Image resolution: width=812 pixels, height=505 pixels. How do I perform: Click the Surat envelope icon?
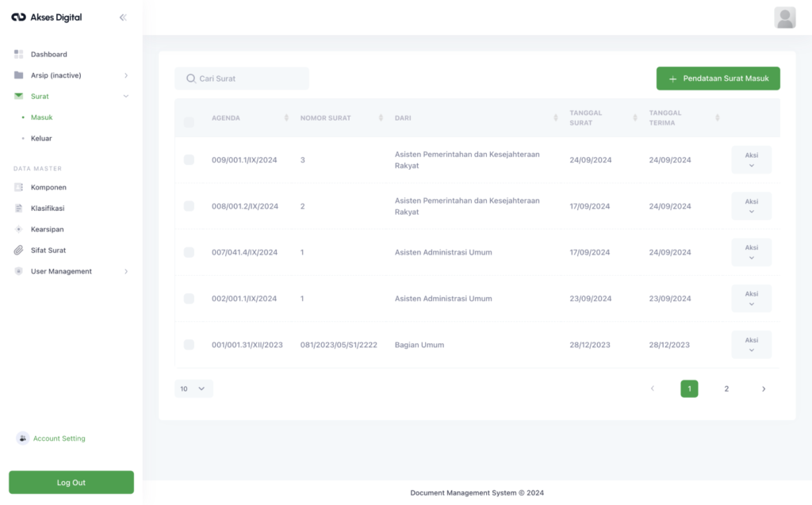coord(19,96)
